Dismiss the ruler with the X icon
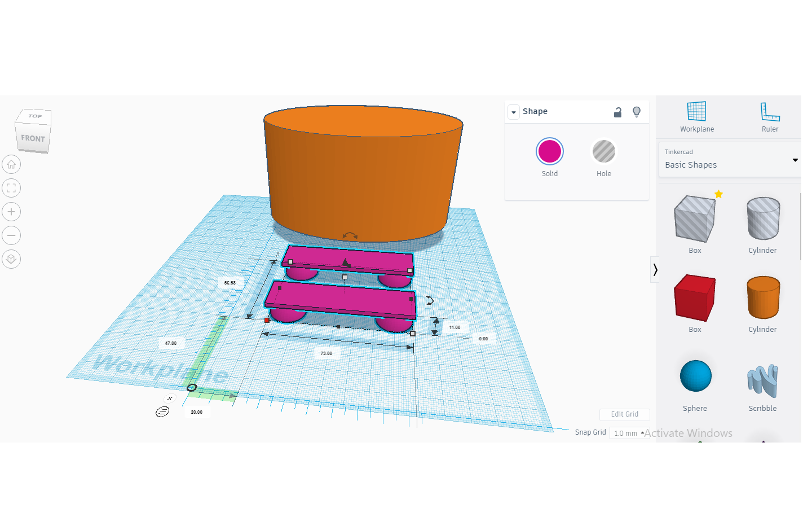This screenshot has width=812, height=508. 170,398
